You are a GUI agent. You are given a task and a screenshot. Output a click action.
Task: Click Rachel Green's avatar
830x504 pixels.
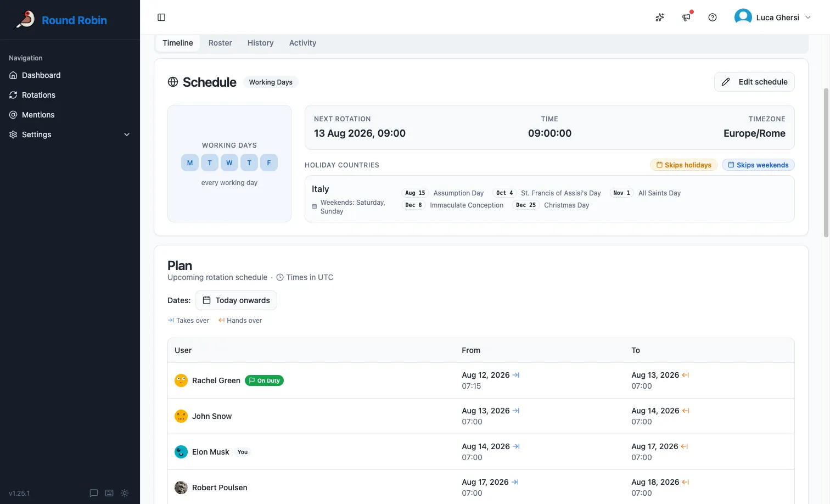click(181, 380)
